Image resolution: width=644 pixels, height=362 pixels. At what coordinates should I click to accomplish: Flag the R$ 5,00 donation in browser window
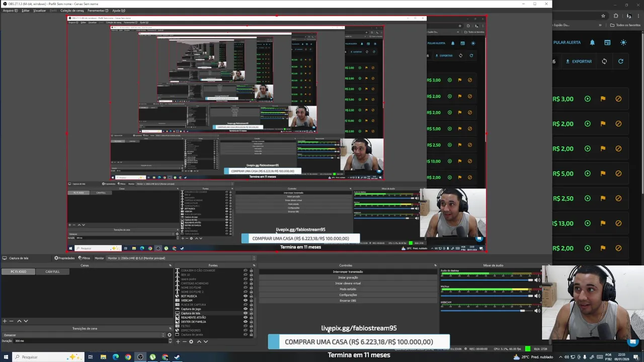tap(603, 173)
